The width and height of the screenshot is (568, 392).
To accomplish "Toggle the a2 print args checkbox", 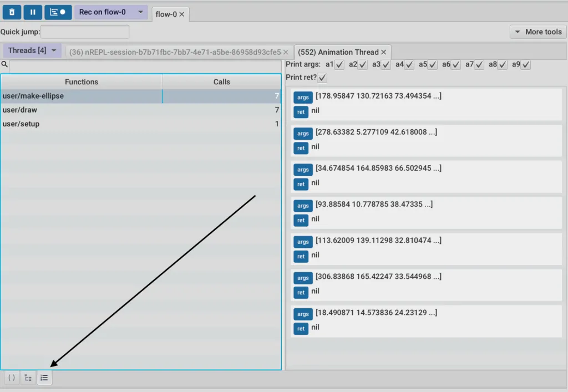I will click(x=363, y=65).
